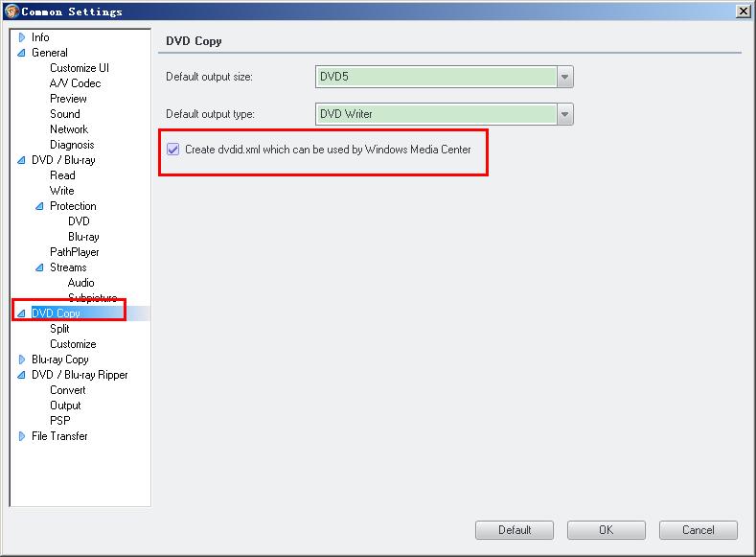Viewport: 756px width, 557px height.
Task: Collapse the Protection node arrow
Action: [x=39, y=206]
